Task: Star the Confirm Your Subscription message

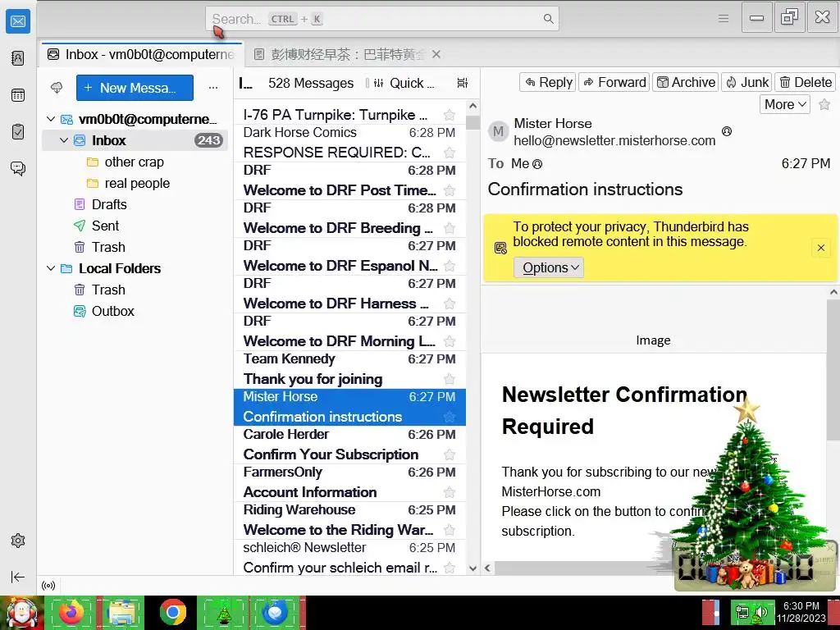Action: [x=450, y=454]
